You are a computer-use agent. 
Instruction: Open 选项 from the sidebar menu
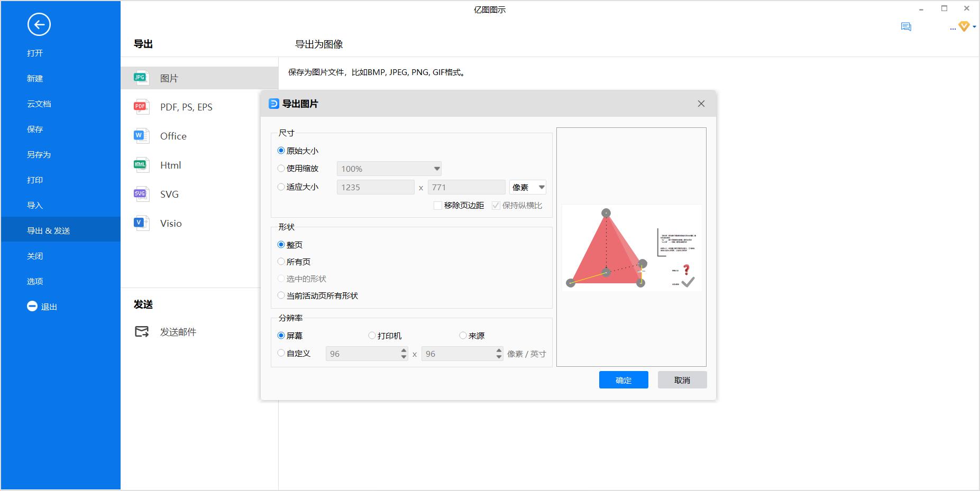[35, 281]
